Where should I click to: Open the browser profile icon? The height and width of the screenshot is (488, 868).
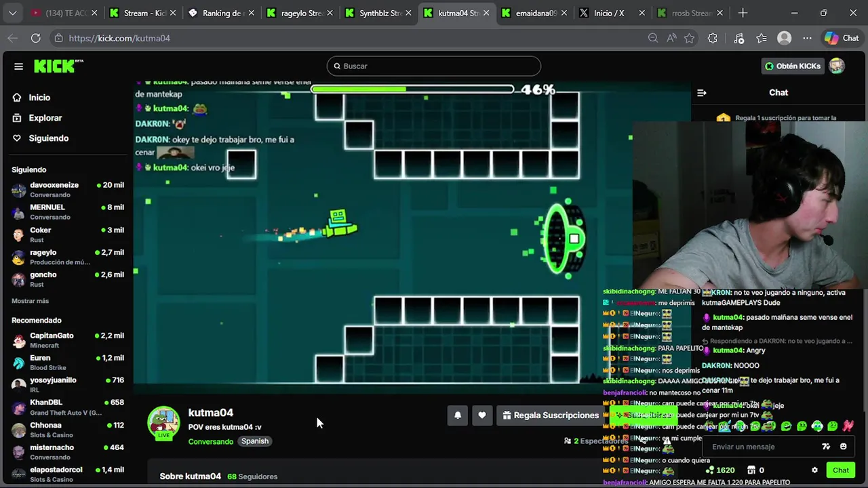[x=785, y=39]
